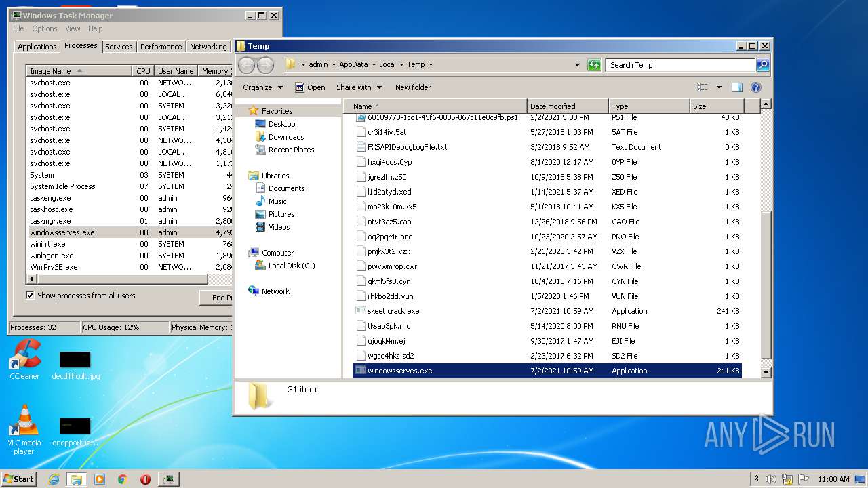
Task: Expand the view options dropdown arrow
Action: [719, 87]
